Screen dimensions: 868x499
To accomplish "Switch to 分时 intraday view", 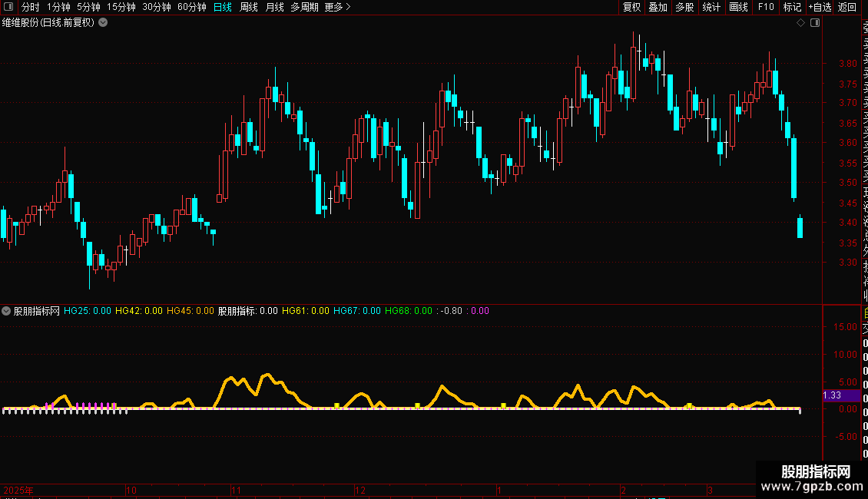I will (x=31, y=7).
